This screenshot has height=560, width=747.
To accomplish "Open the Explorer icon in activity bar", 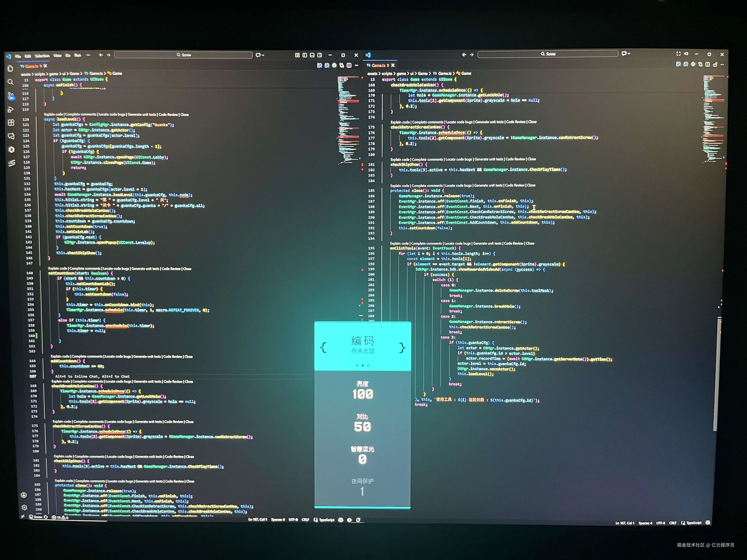I will tap(11, 69).
